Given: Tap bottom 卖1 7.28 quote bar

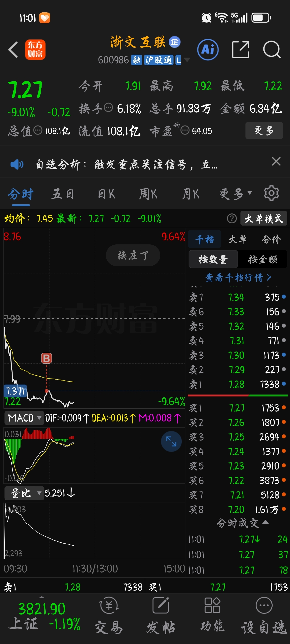Looking at the screenshot, I should pos(73,587).
